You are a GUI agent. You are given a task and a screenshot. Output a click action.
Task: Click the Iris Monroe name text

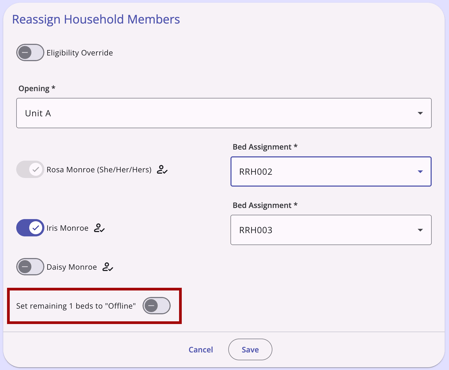point(67,228)
